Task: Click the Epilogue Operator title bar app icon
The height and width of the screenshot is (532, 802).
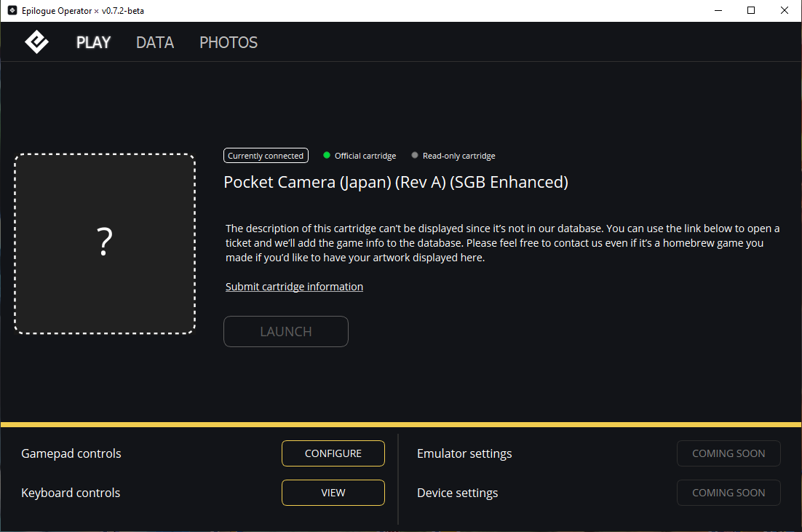Action: pos(12,10)
